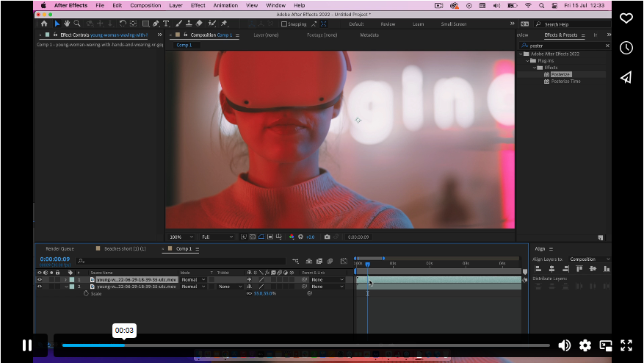Viewport: 644px width, 363px height.
Task: Click the video progress bar
Action: [305, 345]
